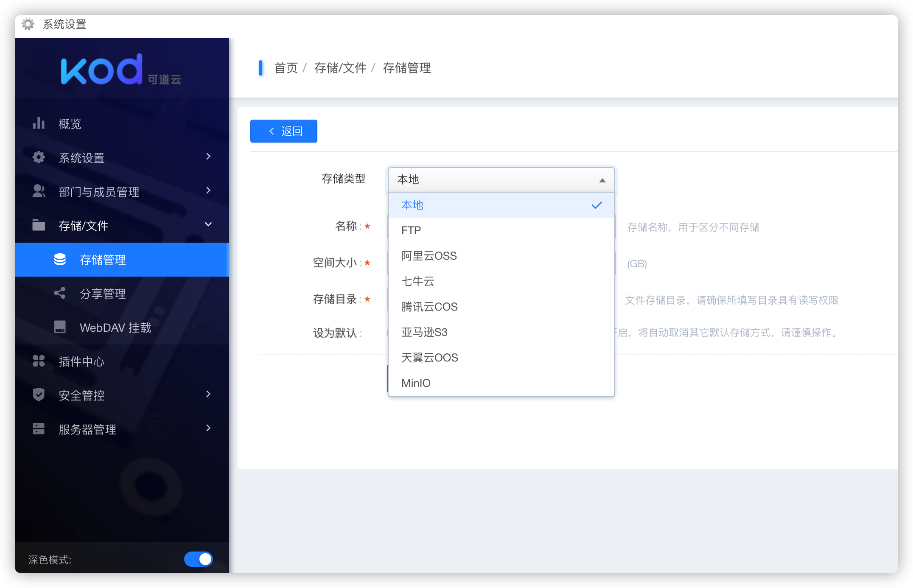The width and height of the screenshot is (913, 588).
Task: Open the 首页 breadcrumb link
Action: tap(286, 68)
